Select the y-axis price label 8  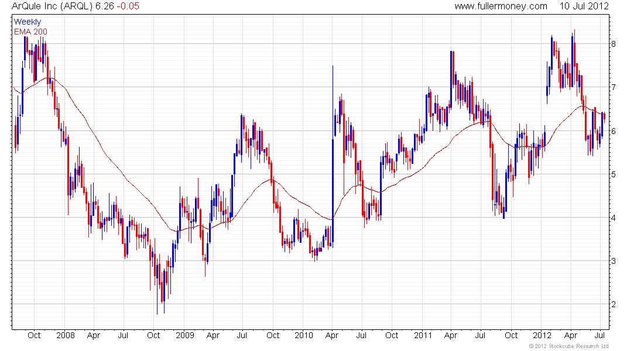[x=614, y=44]
